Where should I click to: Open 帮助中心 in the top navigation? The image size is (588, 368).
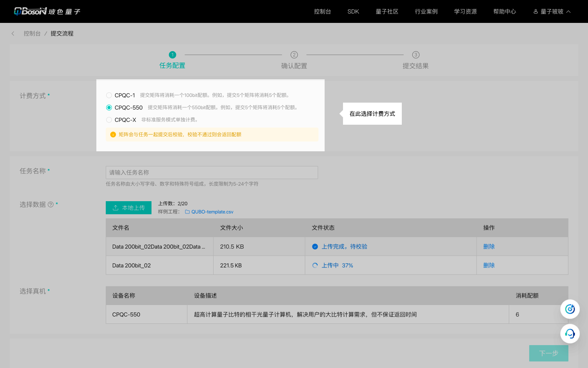coord(505,11)
